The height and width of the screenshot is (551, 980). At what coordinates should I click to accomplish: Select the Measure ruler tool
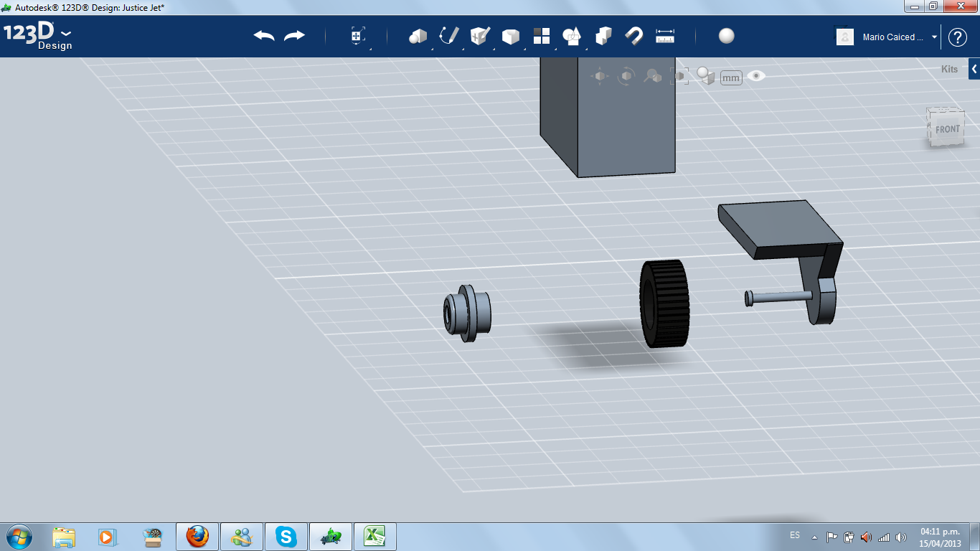pyautogui.click(x=665, y=36)
